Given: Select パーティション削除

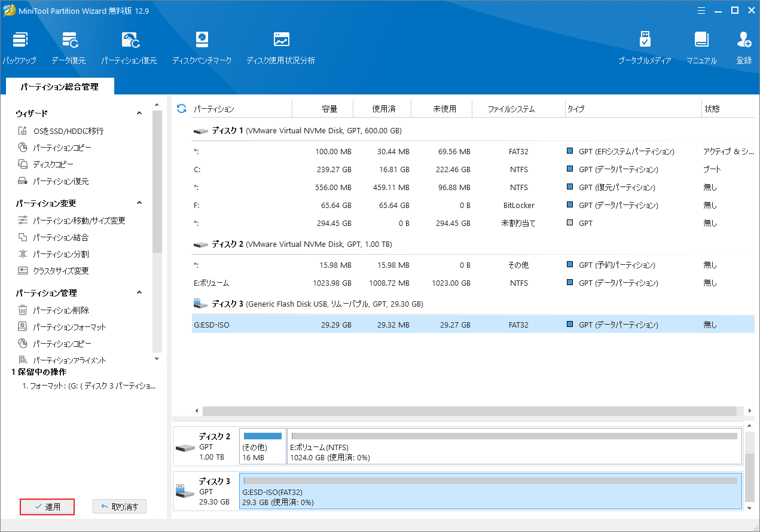Looking at the screenshot, I should click(x=53, y=310).
